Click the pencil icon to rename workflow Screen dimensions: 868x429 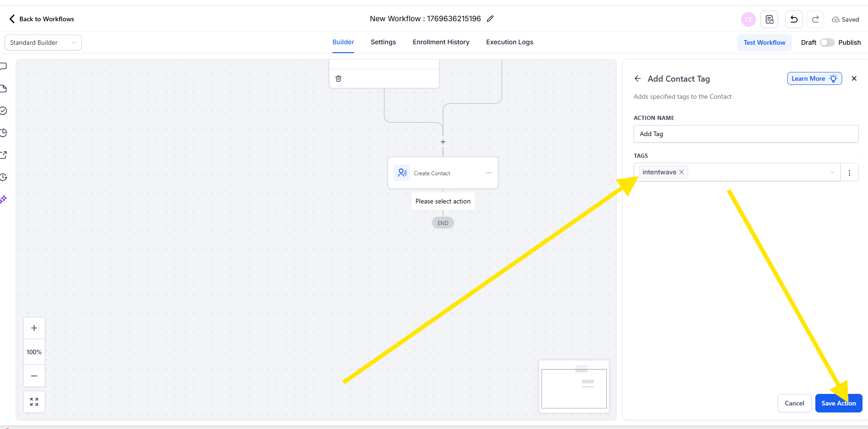[x=490, y=19]
